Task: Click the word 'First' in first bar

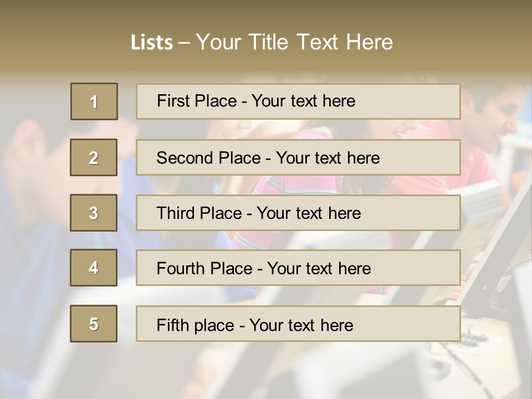Action: click(x=173, y=101)
